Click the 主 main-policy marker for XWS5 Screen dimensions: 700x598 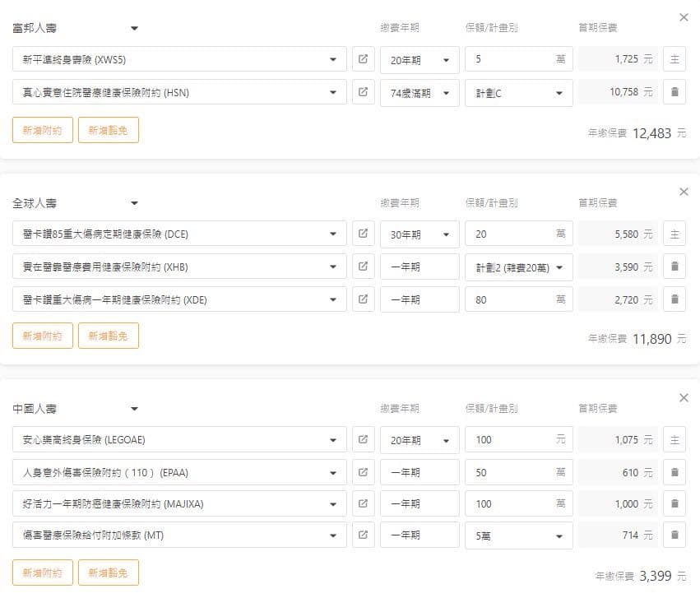(x=674, y=59)
